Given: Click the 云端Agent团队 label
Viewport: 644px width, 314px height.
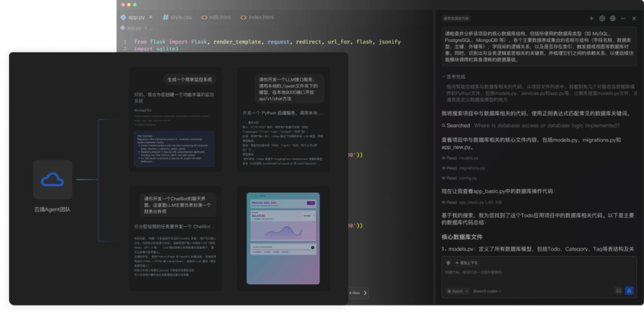Looking at the screenshot, I should (52, 209).
